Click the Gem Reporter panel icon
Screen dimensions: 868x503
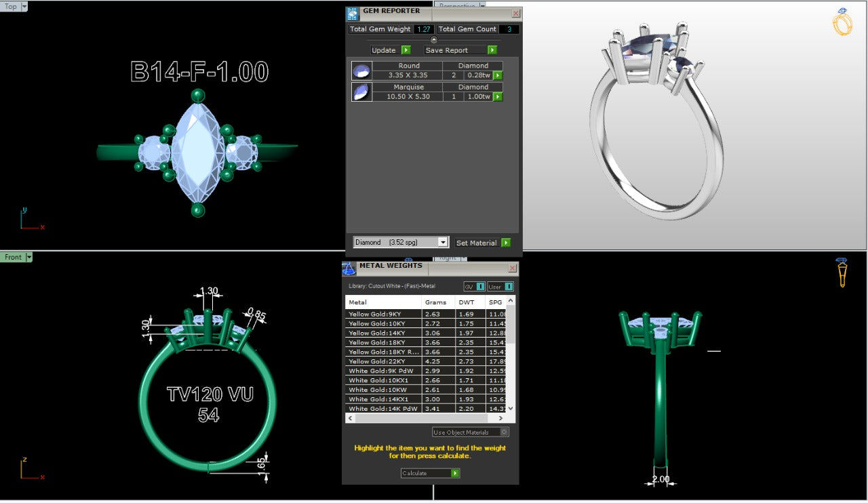point(353,14)
